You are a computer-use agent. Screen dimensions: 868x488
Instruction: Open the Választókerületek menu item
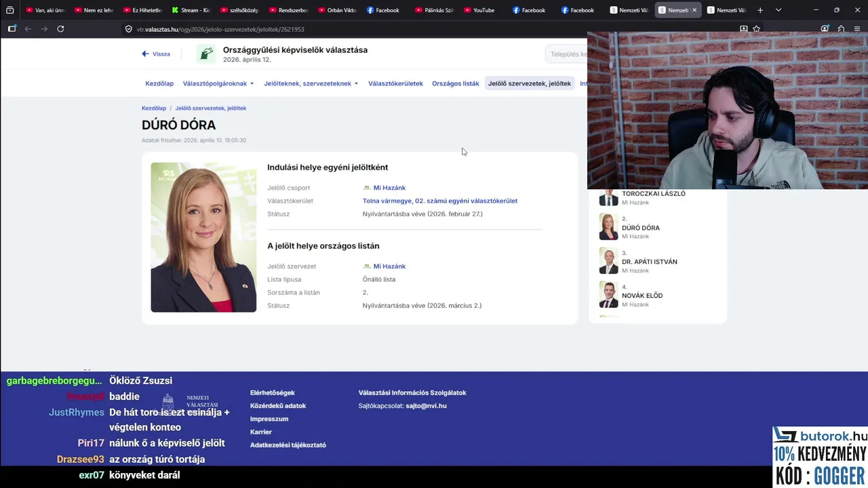(395, 83)
